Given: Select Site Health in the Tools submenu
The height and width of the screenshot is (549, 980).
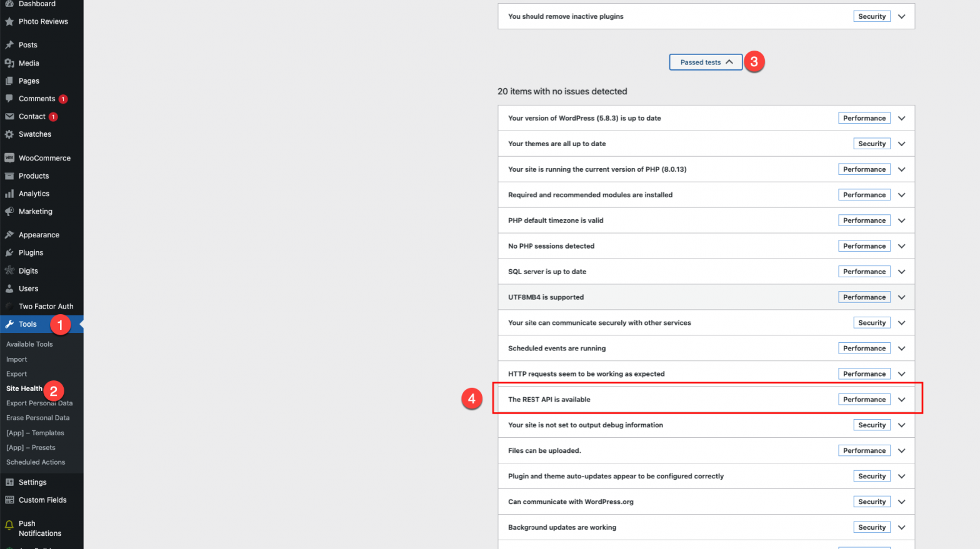Looking at the screenshot, I should click(24, 388).
